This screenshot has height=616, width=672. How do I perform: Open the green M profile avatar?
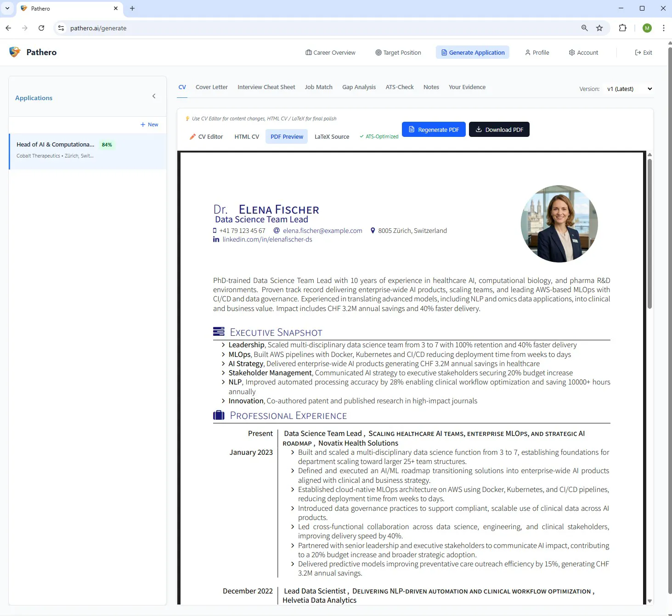647,28
